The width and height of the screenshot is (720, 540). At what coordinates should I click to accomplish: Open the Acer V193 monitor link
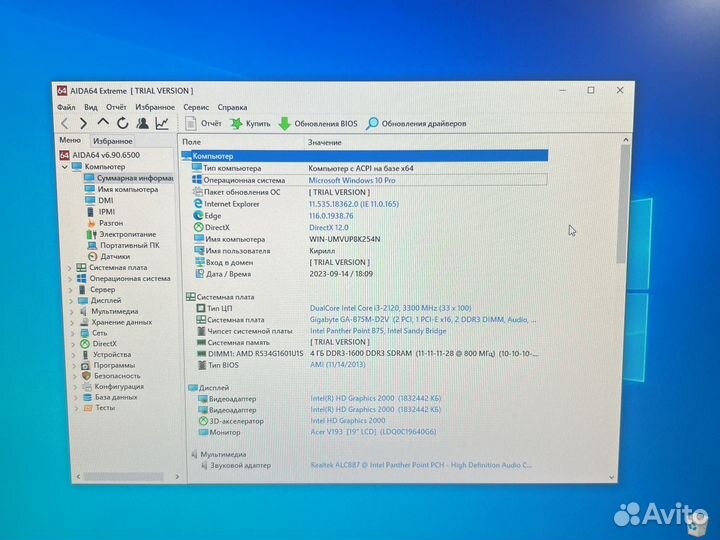coord(373,432)
